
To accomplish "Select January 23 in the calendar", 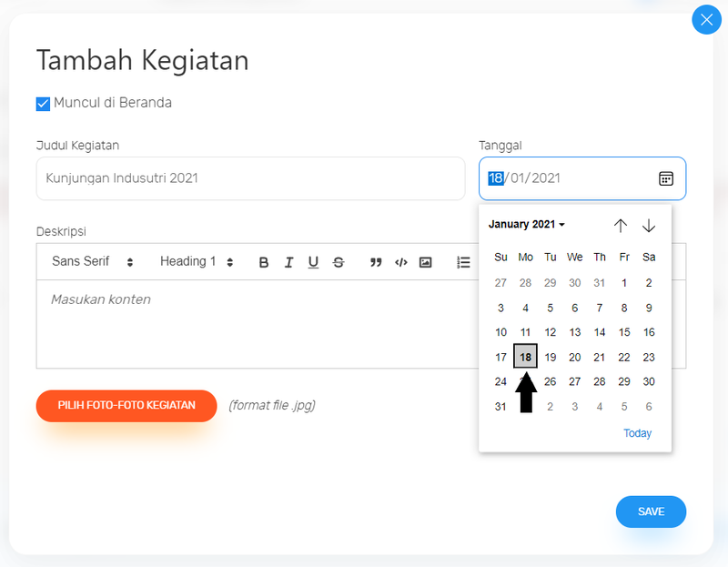I will coord(649,357).
